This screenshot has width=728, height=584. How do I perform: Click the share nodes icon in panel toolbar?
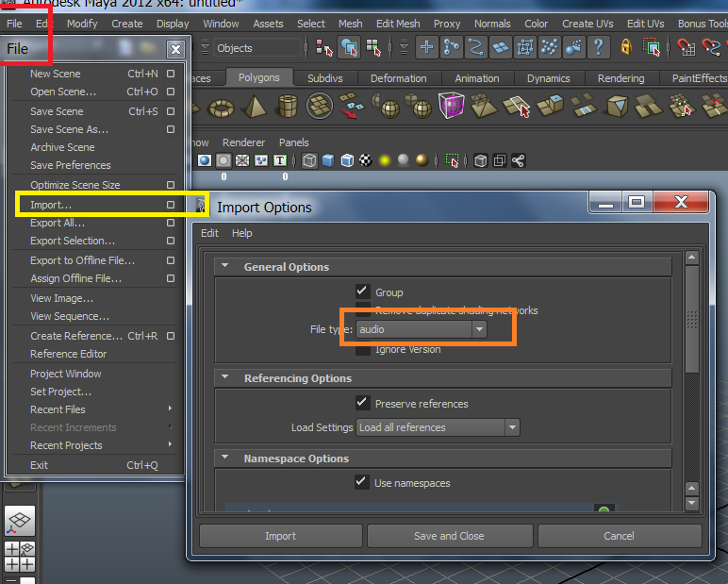(x=518, y=160)
